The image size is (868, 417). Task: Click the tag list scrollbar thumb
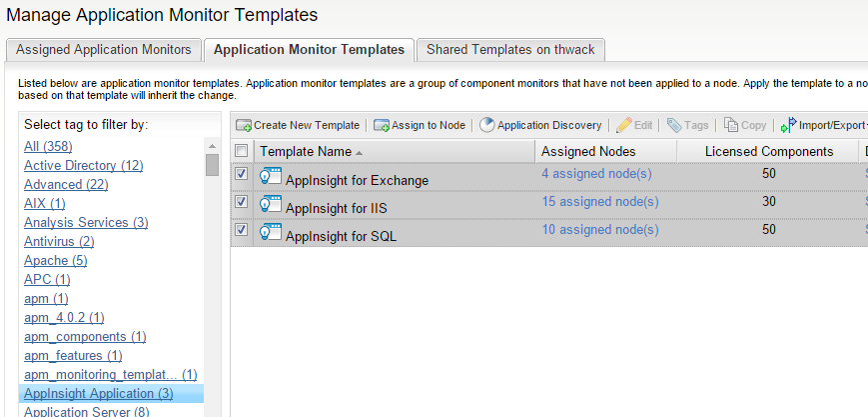click(x=212, y=165)
